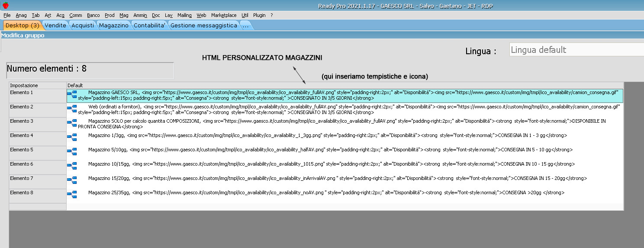Select the Elemento 6 row header
The height and width of the screenshot is (248, 644).
tap(38, 167)
